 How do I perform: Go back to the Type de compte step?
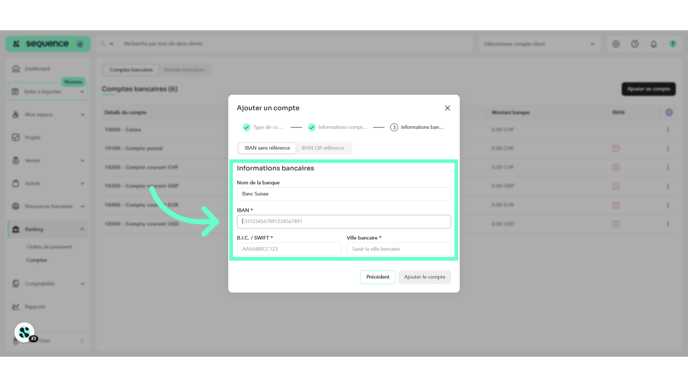pyautogui.click(x=263, y=127)
